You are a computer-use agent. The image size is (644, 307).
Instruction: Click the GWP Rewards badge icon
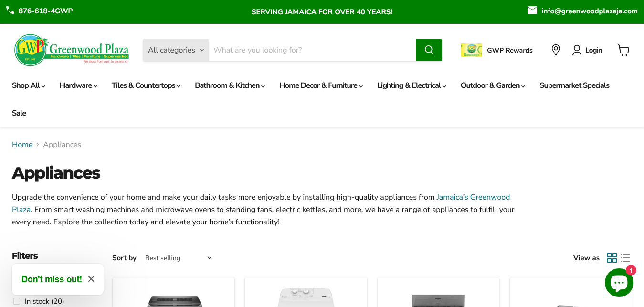(x=471, y=50)
